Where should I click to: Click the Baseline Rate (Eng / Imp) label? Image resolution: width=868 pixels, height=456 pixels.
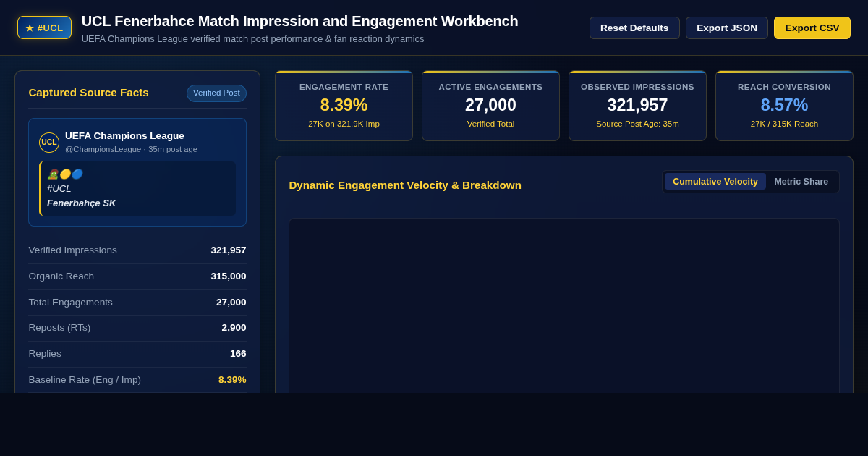pos(85,379)
